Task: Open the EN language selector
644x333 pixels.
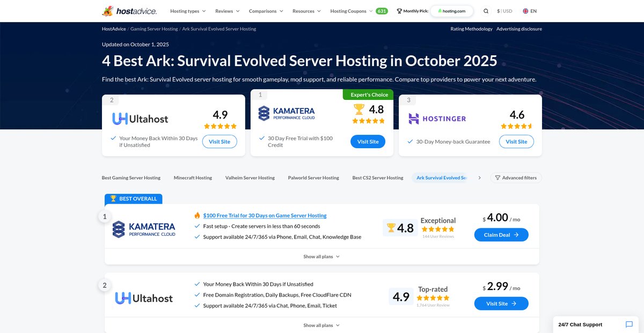Action: point(530,11)
